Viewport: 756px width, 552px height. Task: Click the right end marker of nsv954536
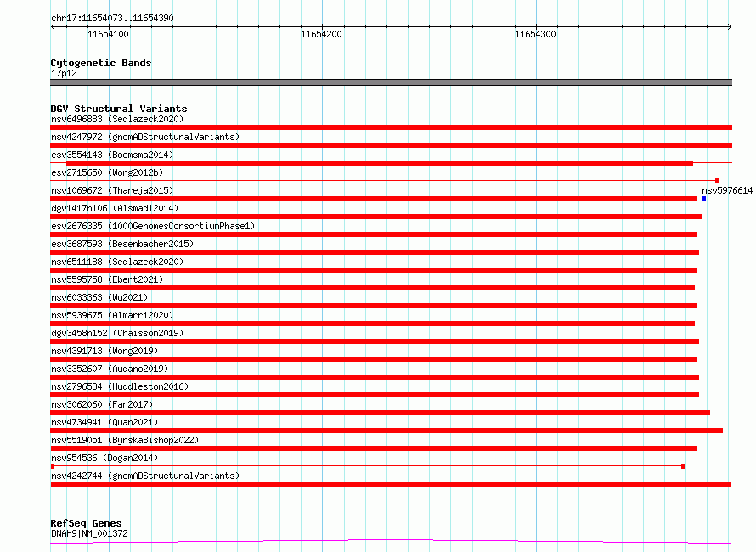click(x=683, y=466)
